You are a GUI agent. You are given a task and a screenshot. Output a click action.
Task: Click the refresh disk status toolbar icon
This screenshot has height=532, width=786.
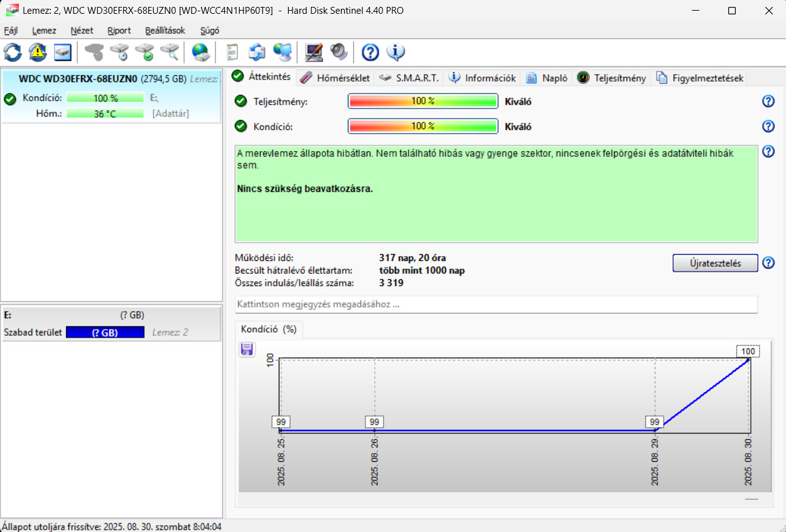click(x=13, y=52)
